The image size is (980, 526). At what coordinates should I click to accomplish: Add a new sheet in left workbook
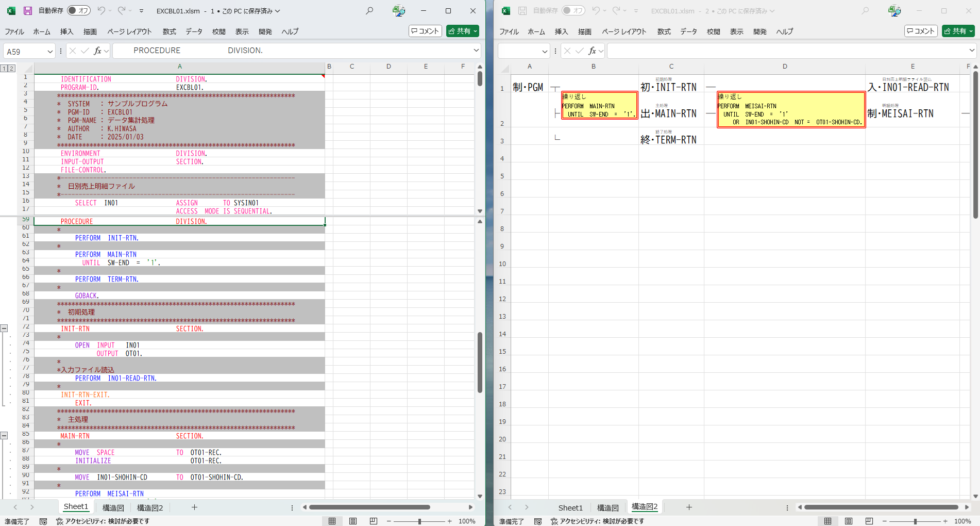pyautogui.click(x=194, y=507)
